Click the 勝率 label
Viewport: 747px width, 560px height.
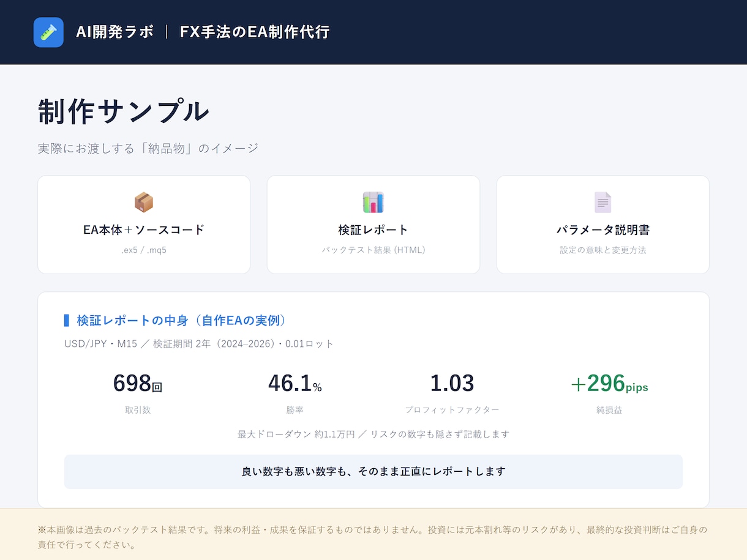click(x=295, y=410)
